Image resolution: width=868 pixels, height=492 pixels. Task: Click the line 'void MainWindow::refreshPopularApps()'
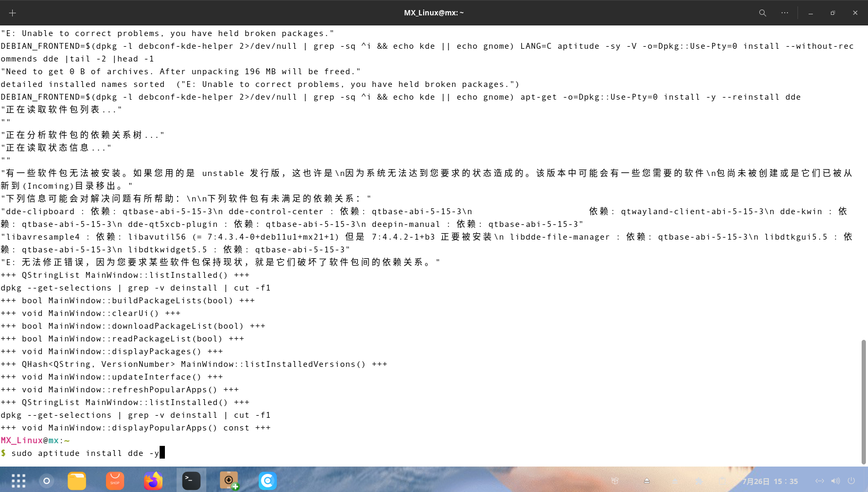pyautogui.click(x=120, y=390)
